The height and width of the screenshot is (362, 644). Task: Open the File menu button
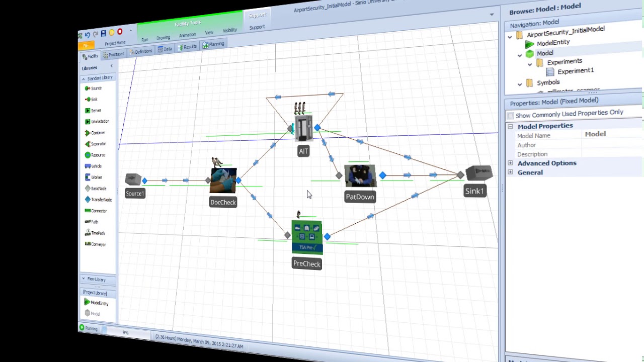click(x=86, y=46)
